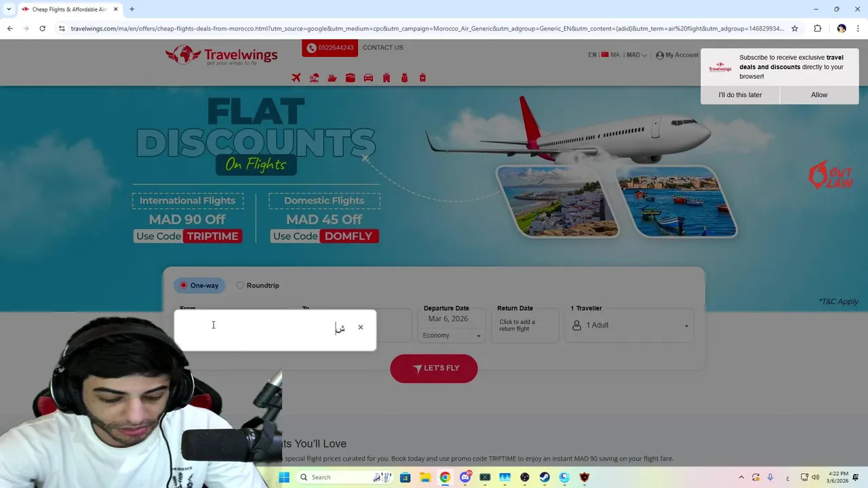Bookmark this page with the star
Screen dimensions: 868x488
click(795, 28)
